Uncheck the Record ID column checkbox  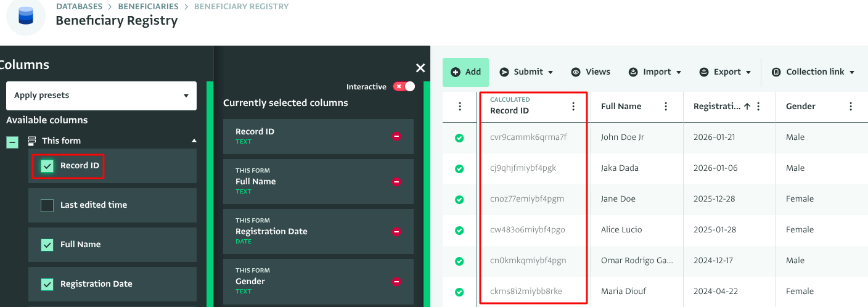[47, 166]
